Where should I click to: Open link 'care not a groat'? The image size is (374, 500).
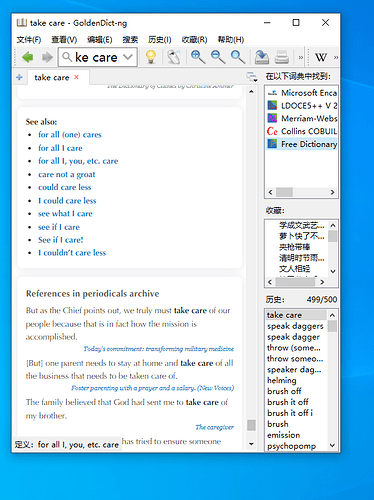coord(67,174)
